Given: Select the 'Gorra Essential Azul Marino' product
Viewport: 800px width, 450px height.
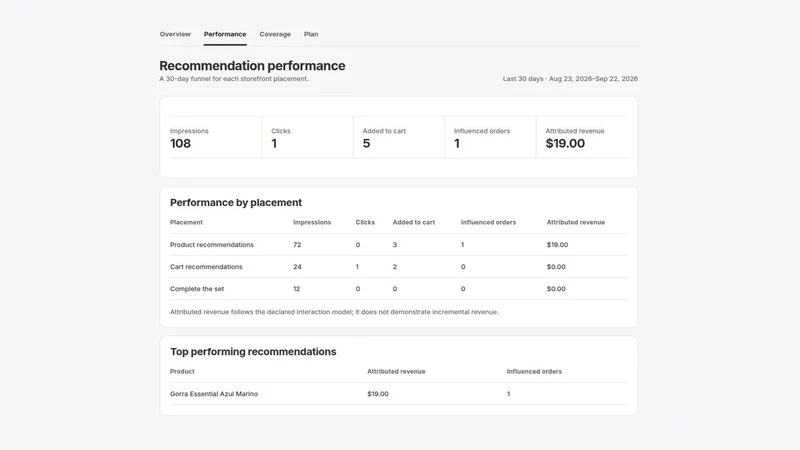Looking at the screenshot, I should [214, 394].
